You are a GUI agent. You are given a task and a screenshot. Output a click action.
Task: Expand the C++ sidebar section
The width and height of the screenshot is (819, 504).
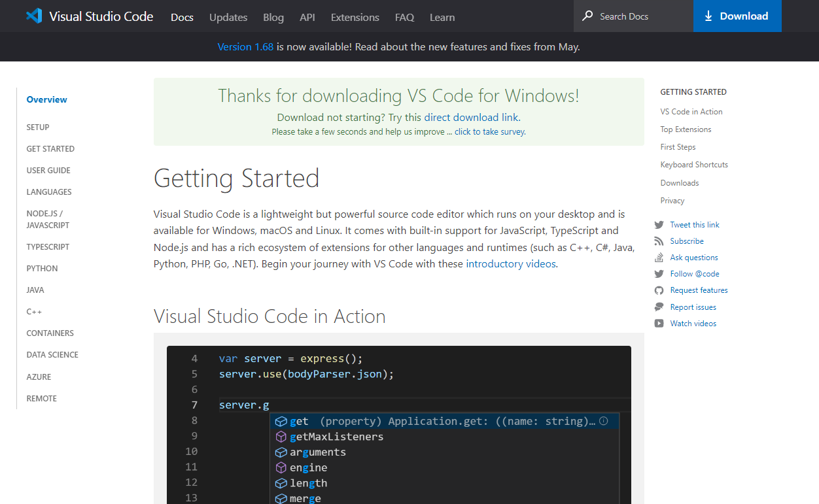pyautogui.click(x=34, y=312)
